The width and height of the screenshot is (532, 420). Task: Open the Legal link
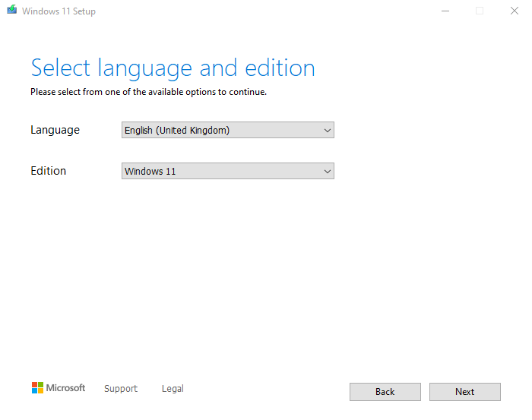click(173, 388)
